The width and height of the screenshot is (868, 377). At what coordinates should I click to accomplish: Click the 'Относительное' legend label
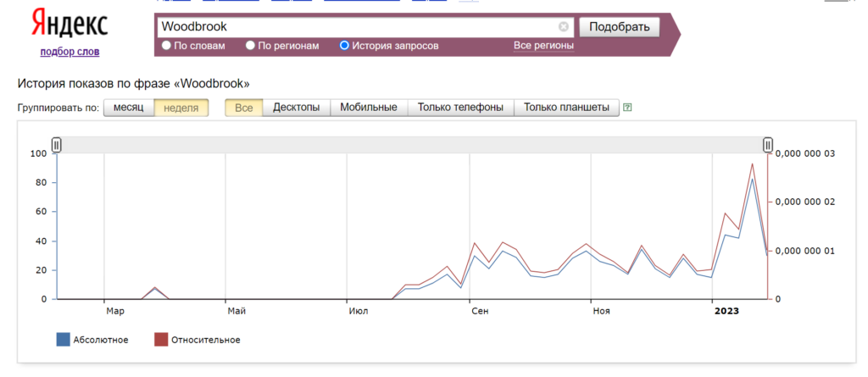(x=206, y=340)
